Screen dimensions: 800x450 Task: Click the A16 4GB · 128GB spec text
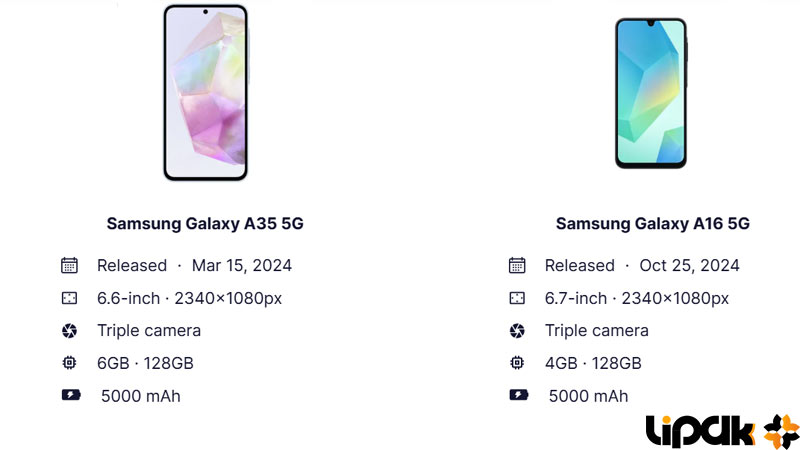(593, 363)
